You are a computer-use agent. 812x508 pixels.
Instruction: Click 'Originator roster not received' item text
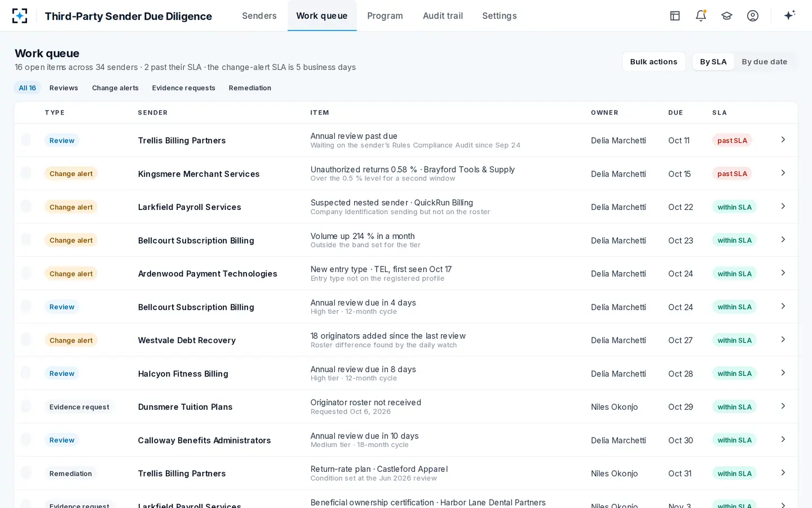[366, 402]
